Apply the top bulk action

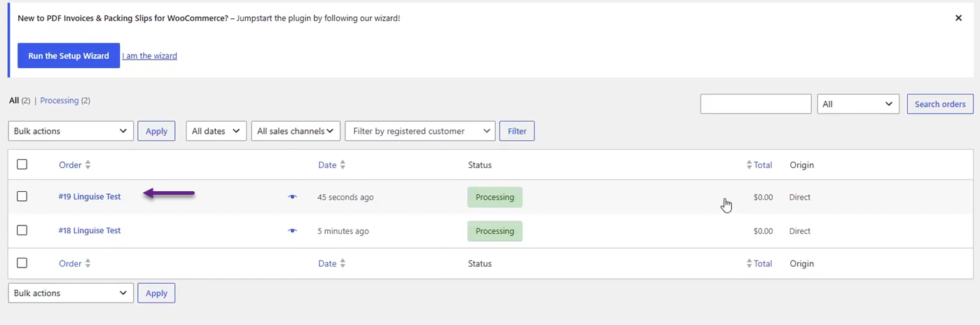coord(156,131)
